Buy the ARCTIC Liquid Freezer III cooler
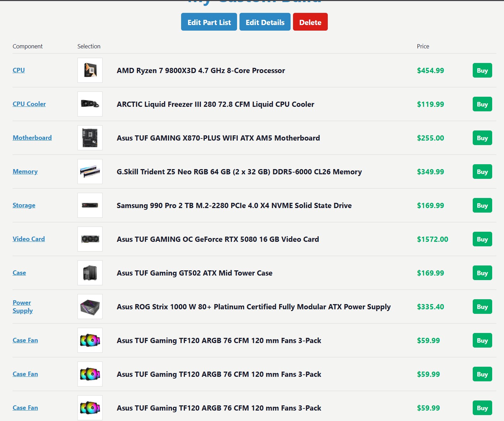The width and height of the screenshot is (504, 421). coord(482,104)
